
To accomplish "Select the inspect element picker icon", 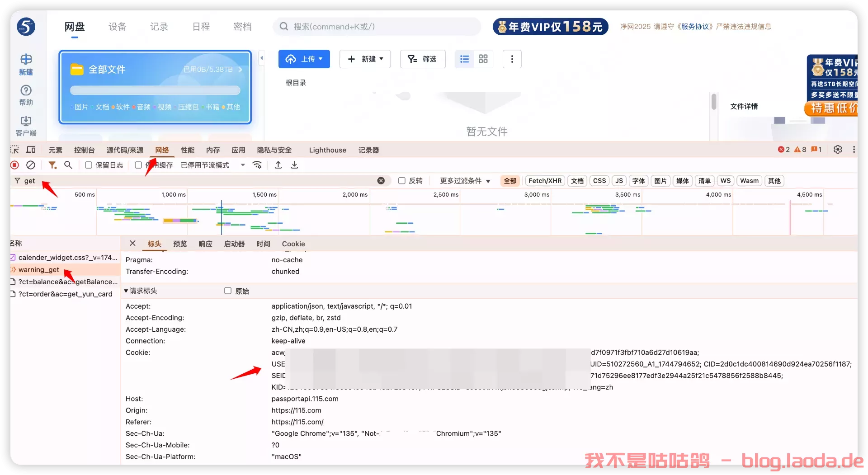I will (15, 150).
